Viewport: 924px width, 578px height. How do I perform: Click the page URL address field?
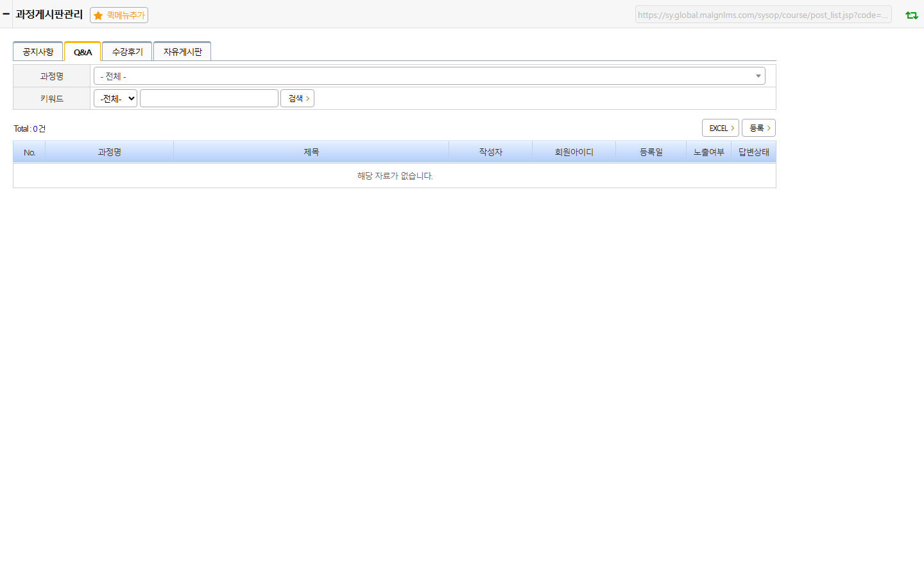(x=764, y=15)
